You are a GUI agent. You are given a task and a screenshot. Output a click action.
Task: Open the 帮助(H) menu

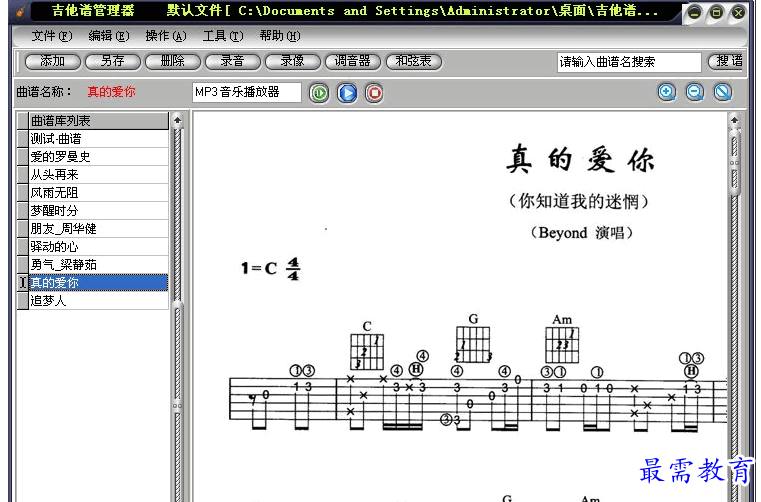pyautogui.click(x=280, y=36)
